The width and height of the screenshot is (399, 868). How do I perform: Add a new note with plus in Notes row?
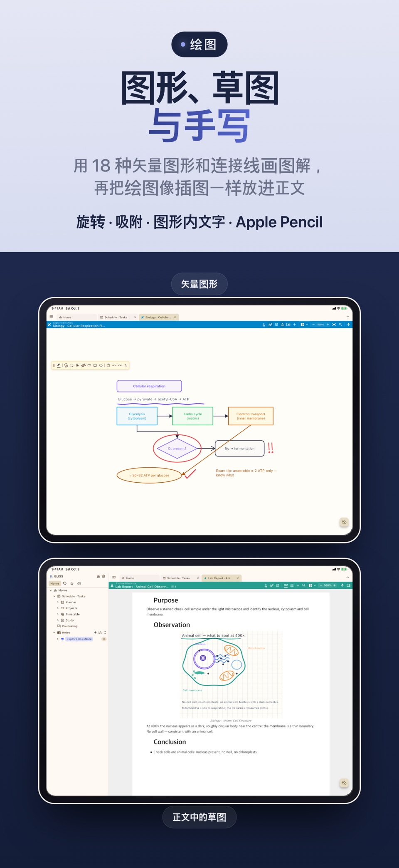(95, 632)
